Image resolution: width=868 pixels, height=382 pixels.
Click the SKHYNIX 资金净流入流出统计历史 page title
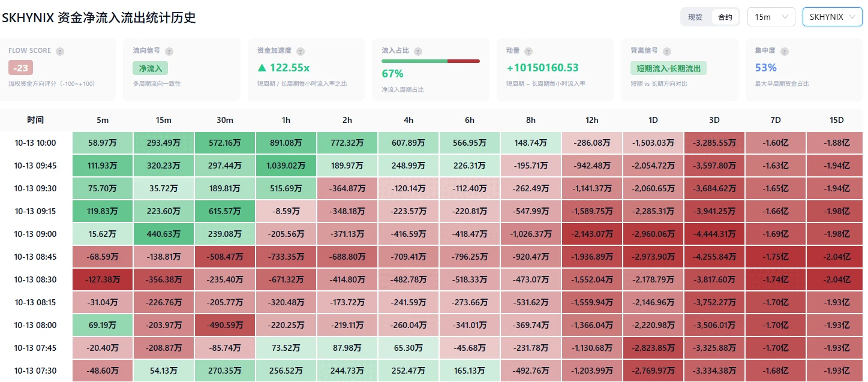pos(99,17)
